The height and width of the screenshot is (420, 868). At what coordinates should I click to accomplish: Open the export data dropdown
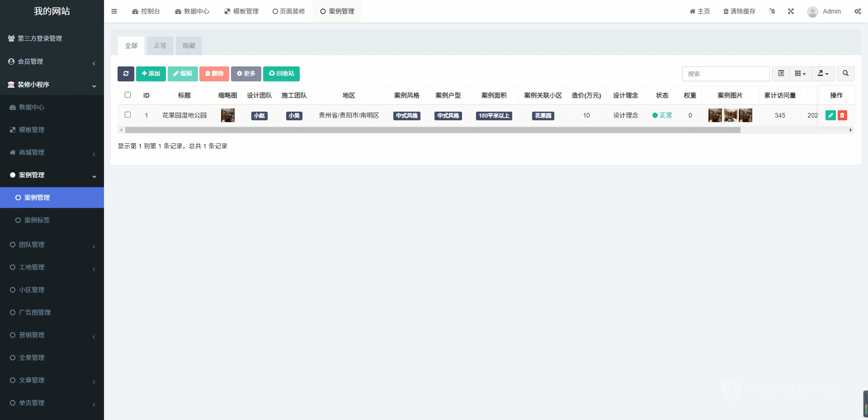coord(823,74)
